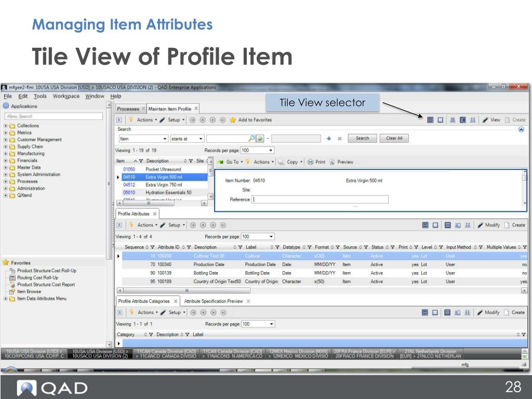Select item 05010 Hydration Essentials 50
Screen dimensions: 532x399
(x=165, y=193)
